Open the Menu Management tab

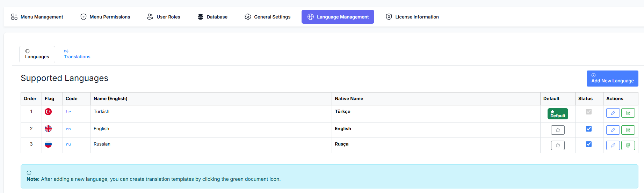point(37,17)
